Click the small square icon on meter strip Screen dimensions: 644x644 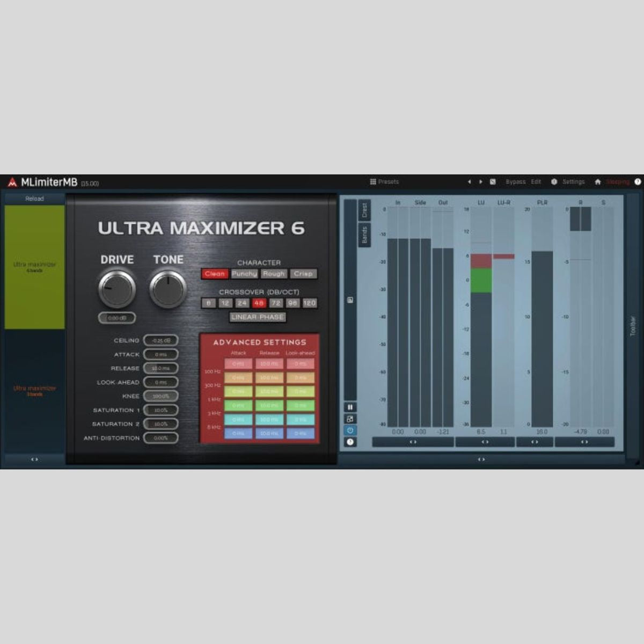click(350, 300)
